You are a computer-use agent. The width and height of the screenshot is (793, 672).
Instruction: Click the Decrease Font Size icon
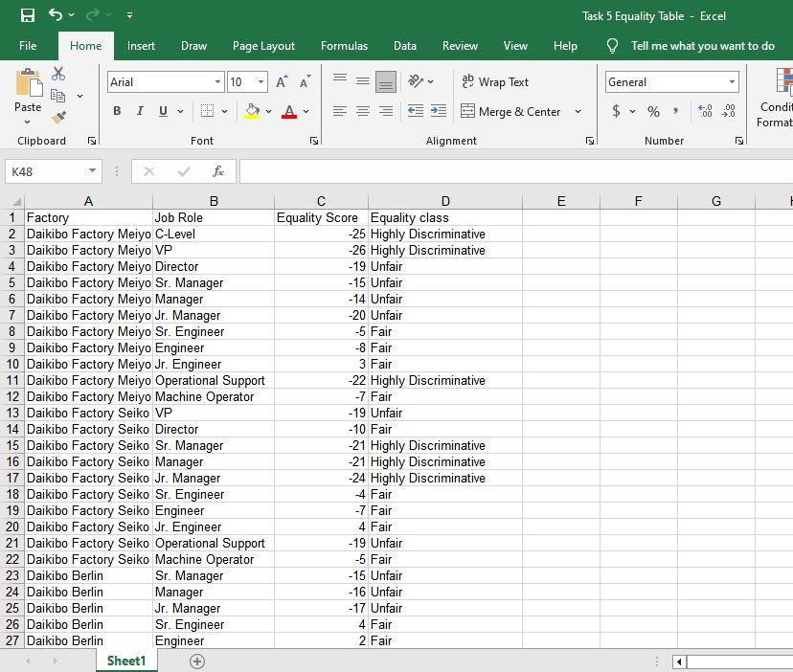(305, 81)
